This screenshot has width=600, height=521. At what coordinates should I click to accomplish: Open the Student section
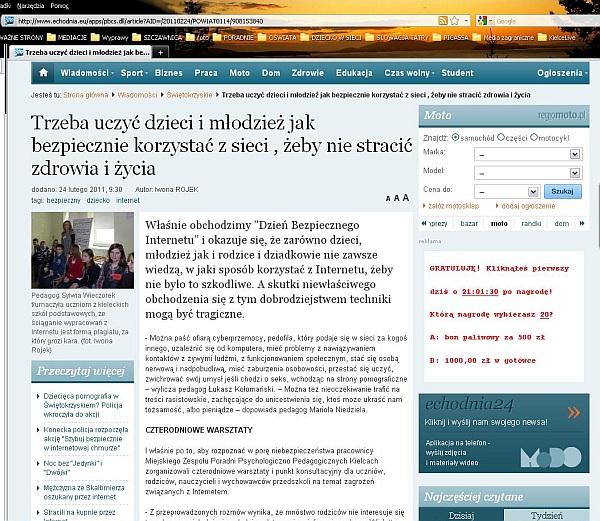coord(457,73)
